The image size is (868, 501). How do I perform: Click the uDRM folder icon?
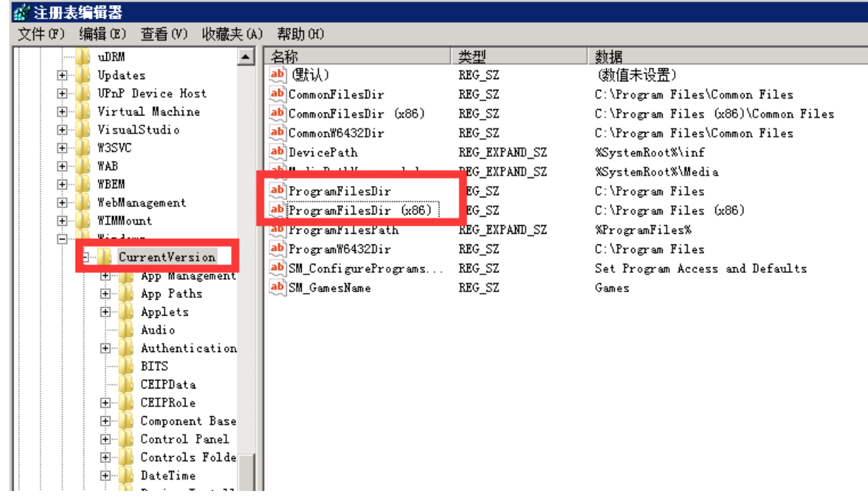(83, 57)
